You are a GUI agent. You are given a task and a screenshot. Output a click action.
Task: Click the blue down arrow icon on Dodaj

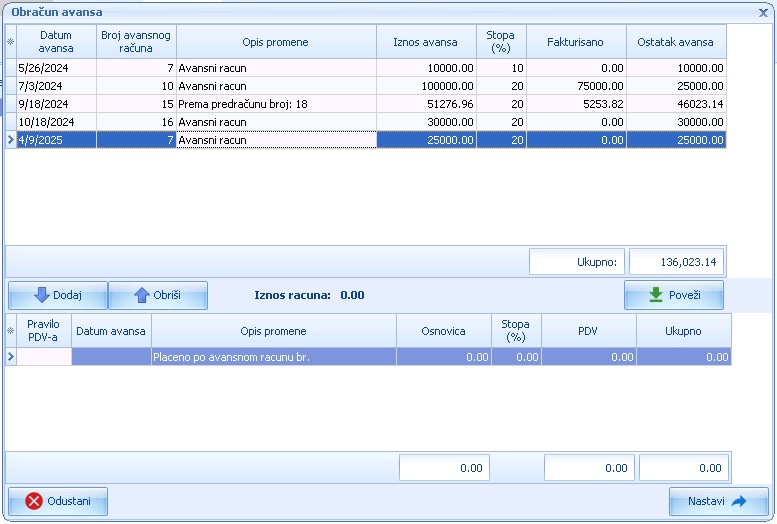coord(42,295)
